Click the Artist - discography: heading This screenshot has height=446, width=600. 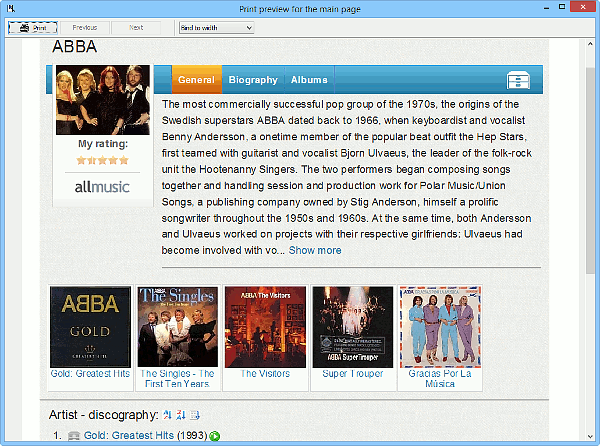(104, 415)
